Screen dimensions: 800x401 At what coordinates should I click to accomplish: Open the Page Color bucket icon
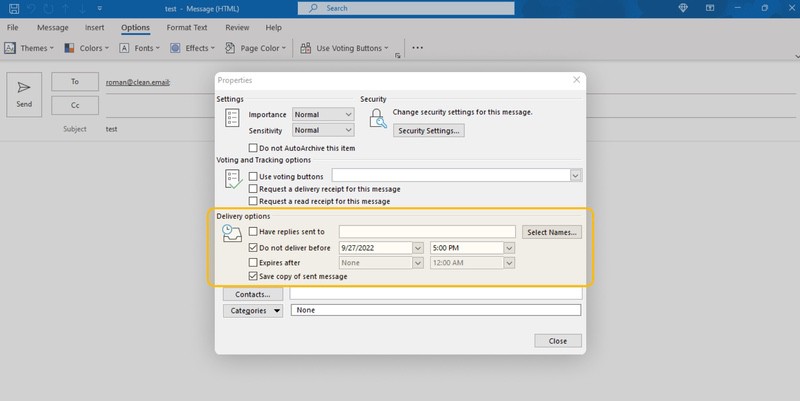(x=230, y=48)
